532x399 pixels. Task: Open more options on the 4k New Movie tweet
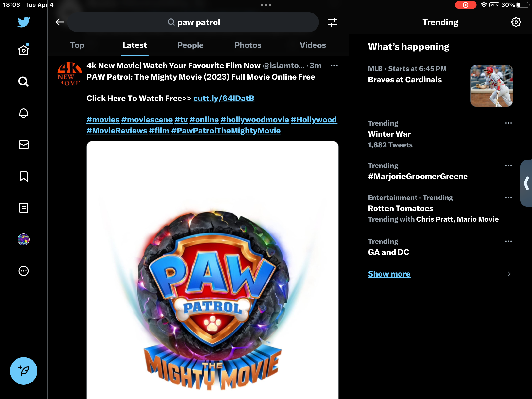[x=334, y=66]
